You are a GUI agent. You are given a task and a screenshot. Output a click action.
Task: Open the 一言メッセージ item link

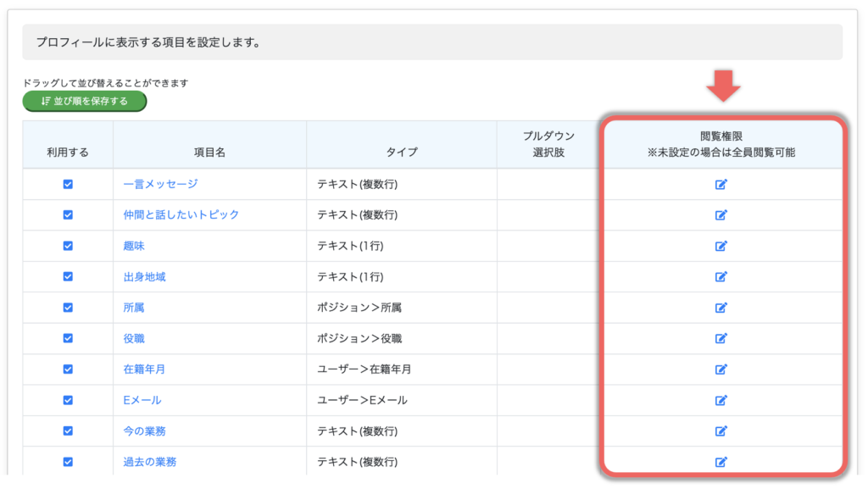coord(160,184)
